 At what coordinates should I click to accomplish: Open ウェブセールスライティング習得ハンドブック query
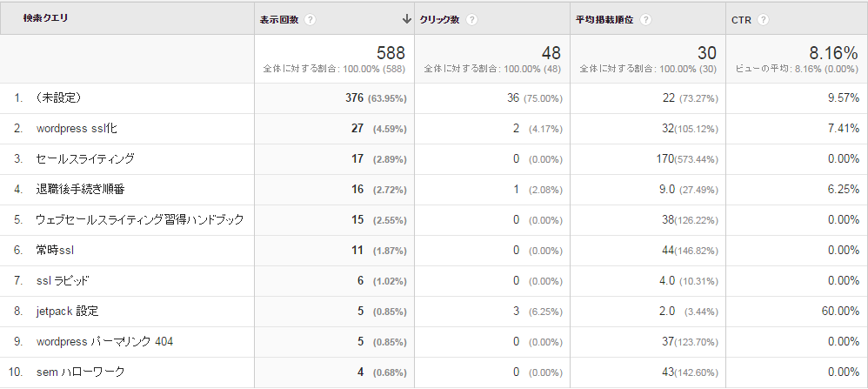pos(140,219)
